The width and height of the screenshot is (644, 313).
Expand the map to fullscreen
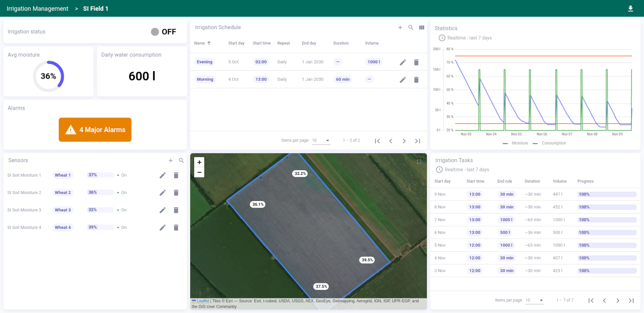pyautogui.click(x=419, y=162)
